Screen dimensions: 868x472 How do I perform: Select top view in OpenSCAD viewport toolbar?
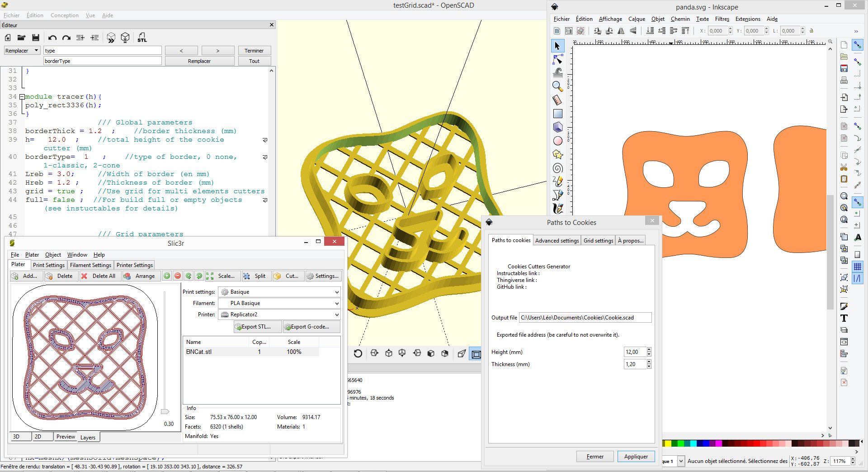click(x=389, y=353)
